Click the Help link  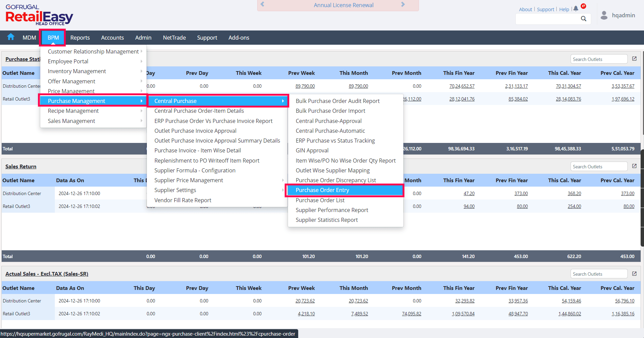(x=564, y=9)
